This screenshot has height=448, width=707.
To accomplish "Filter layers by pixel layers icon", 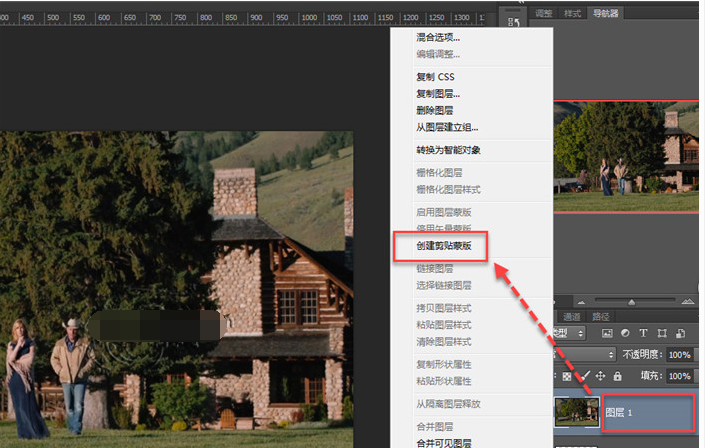I will [x=607, y=333].
